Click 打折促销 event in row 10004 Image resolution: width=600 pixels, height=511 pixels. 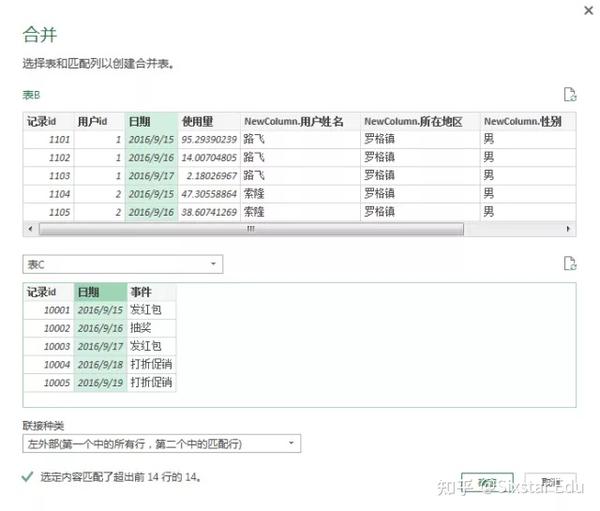(x=152, y=364)
